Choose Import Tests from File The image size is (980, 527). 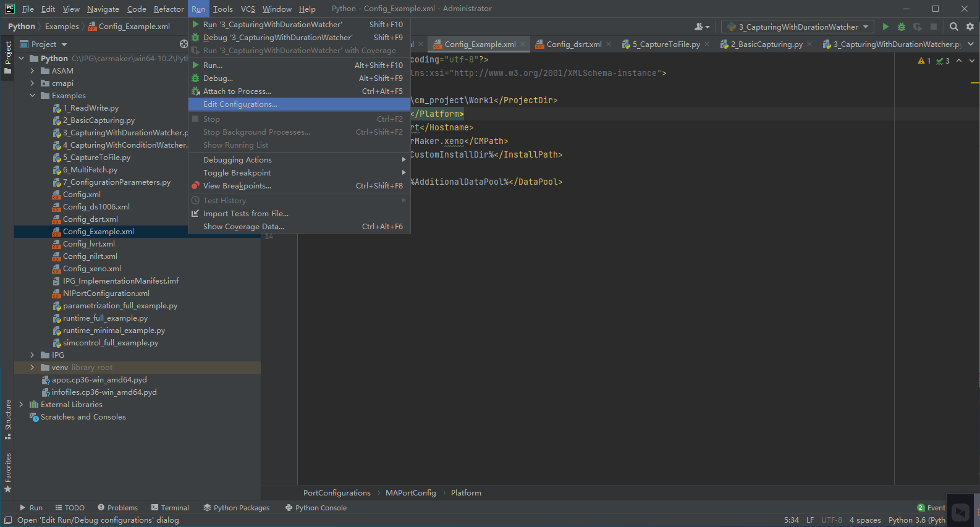click(299, 214)
